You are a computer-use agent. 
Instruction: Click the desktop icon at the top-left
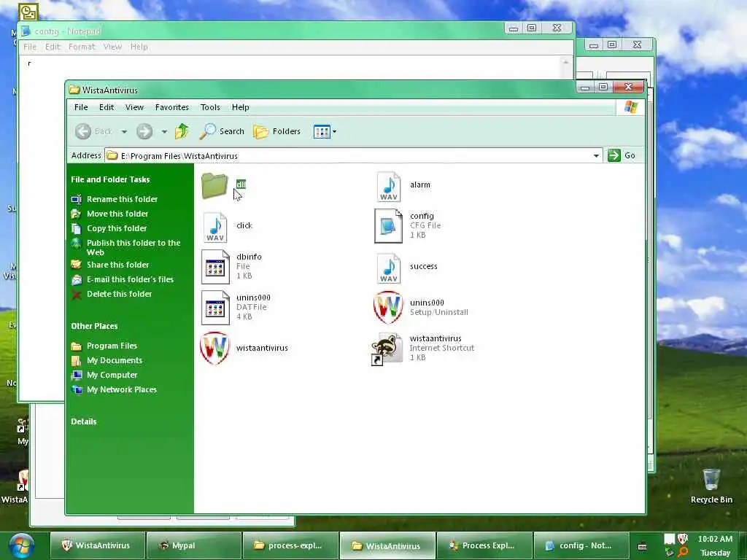pyautogui.click(x=28, y=12)
